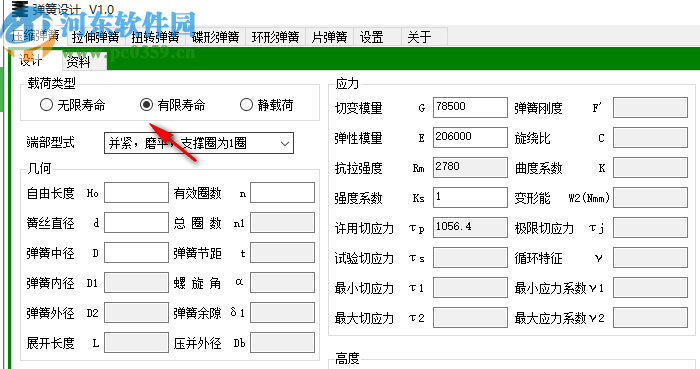
Task: Click the 弹簧余隙 δ1 field
Action: [x=282, y=313]
